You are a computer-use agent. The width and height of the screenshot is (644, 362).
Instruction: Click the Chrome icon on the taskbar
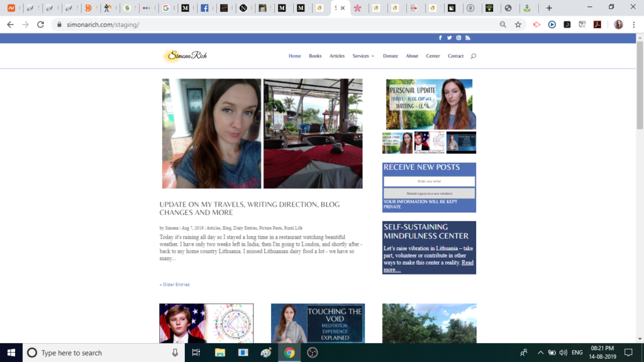(289, 353)
